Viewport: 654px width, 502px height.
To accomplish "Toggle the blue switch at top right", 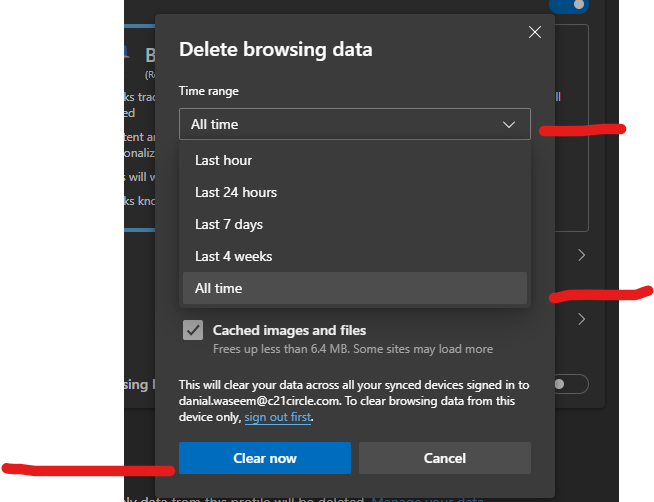I will pyautogui.click(x=570, y=5).
